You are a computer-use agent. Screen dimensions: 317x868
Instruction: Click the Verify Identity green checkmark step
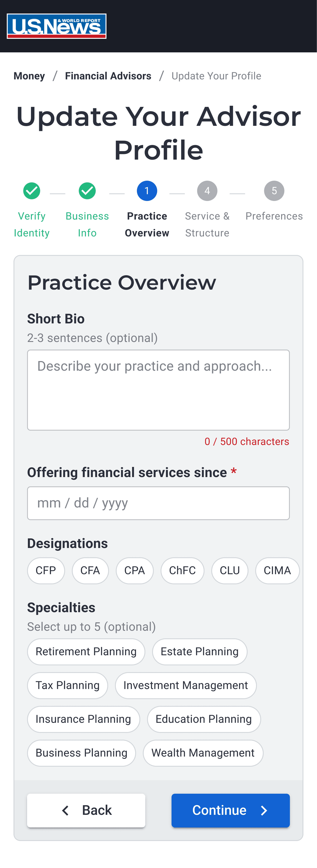click(32, 191)
